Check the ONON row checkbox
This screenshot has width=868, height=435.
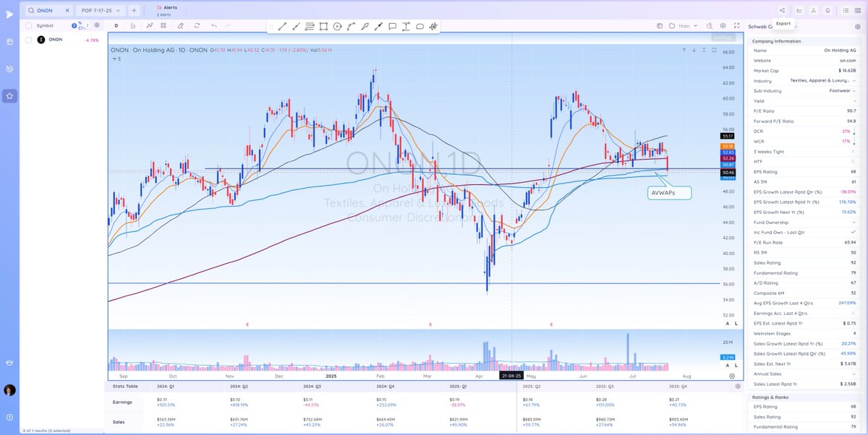click(x=28, y=40)
